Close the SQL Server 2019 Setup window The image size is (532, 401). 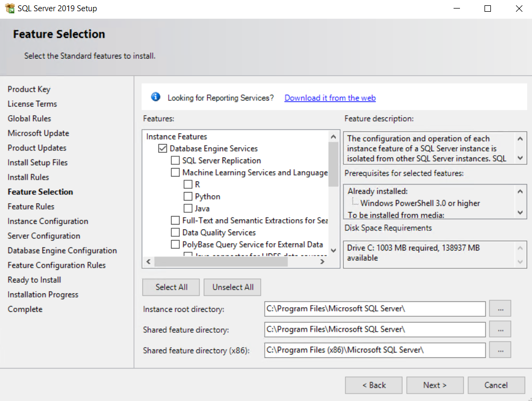[x=519, y=9]
